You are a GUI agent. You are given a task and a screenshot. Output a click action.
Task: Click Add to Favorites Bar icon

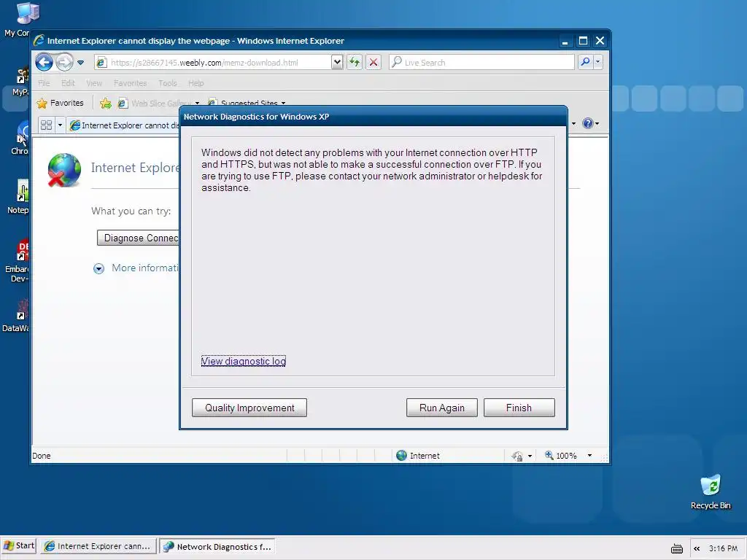pos(106,103)
